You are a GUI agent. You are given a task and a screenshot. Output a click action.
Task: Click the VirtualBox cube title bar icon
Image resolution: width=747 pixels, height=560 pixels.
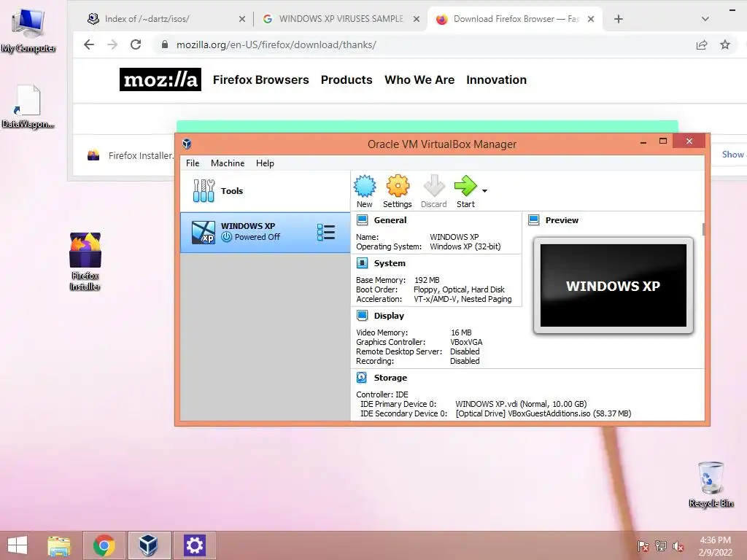tap(187, 144)
